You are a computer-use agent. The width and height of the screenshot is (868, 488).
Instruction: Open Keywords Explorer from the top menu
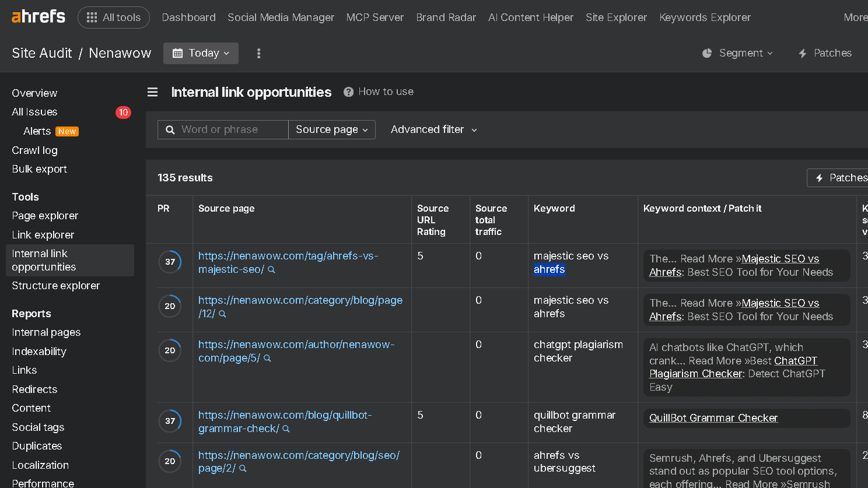pos(705,17)
